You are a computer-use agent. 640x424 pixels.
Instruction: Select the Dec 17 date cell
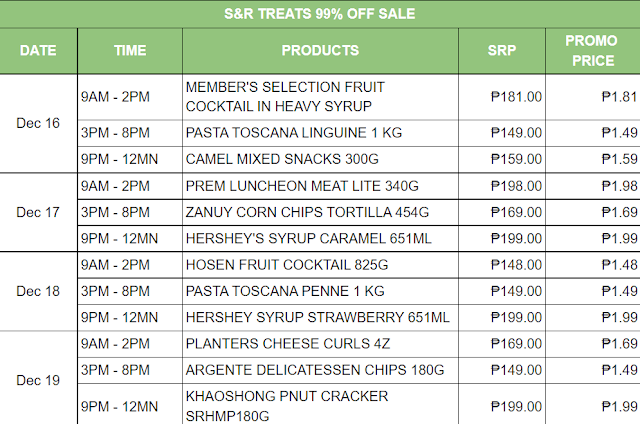click(x=38, y=212)
